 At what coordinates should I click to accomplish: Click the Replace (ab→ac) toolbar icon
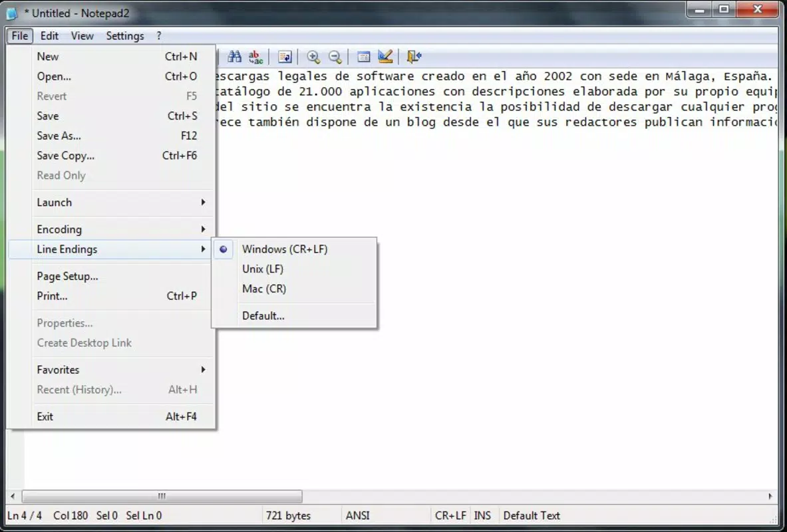pyautogui.click(x=256, y=57)
